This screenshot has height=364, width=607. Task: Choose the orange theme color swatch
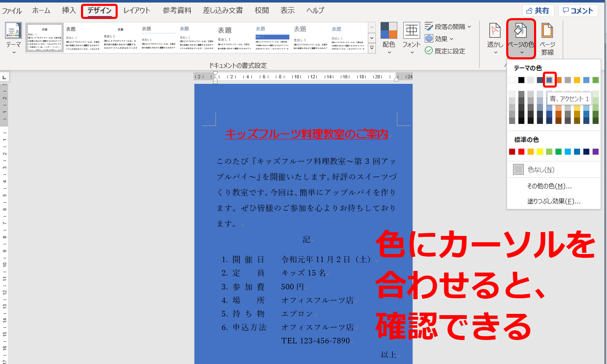click(558, 80)
